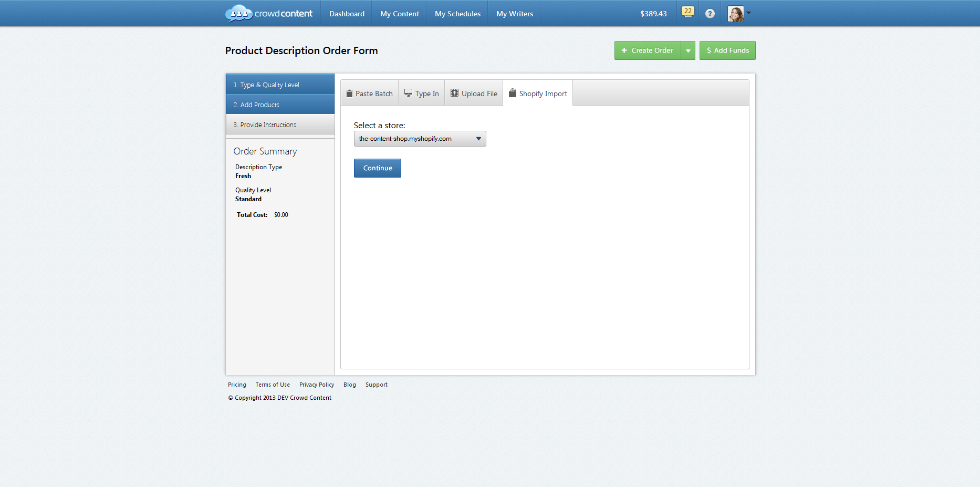The width and height of the screenshot is (980, 487).
Task: Select step 3 Provide Instructions
Action: tap(280, 125)
